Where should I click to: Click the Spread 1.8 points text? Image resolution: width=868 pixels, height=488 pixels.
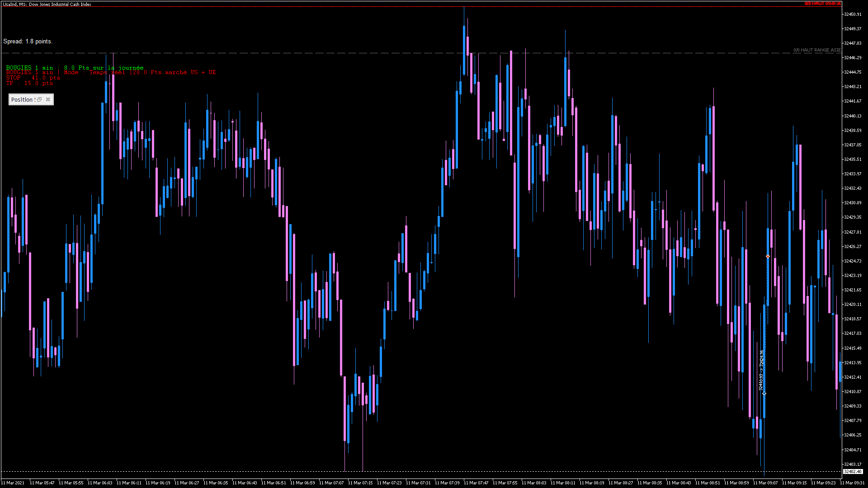click(28, 41)
